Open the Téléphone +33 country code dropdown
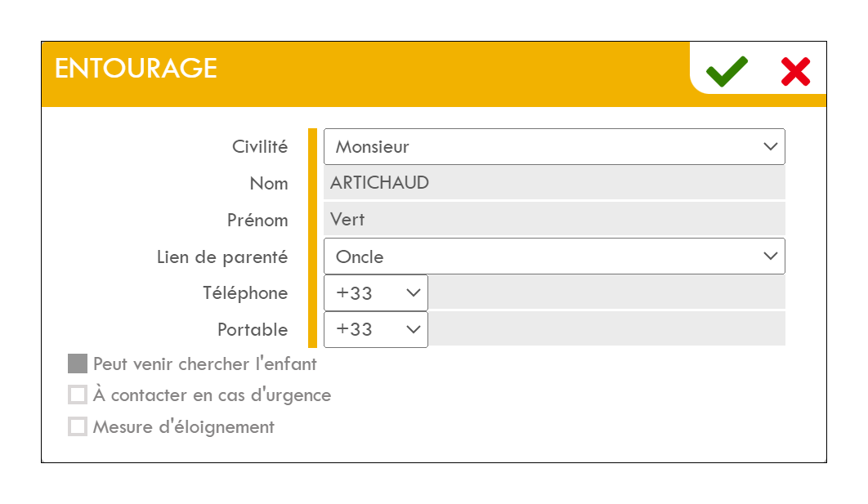Screen dimensions: 868x504 [x=375, y=293]
